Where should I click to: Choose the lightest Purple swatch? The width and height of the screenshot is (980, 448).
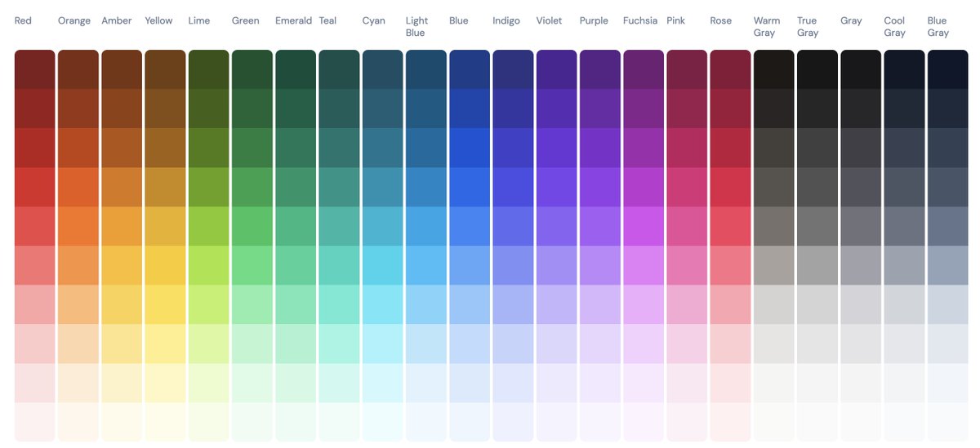point(600,422)
